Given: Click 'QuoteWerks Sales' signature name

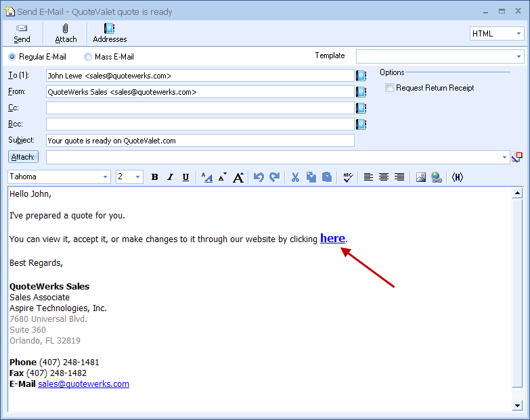Looking at the screenshot, I should [x=49, y=287].
